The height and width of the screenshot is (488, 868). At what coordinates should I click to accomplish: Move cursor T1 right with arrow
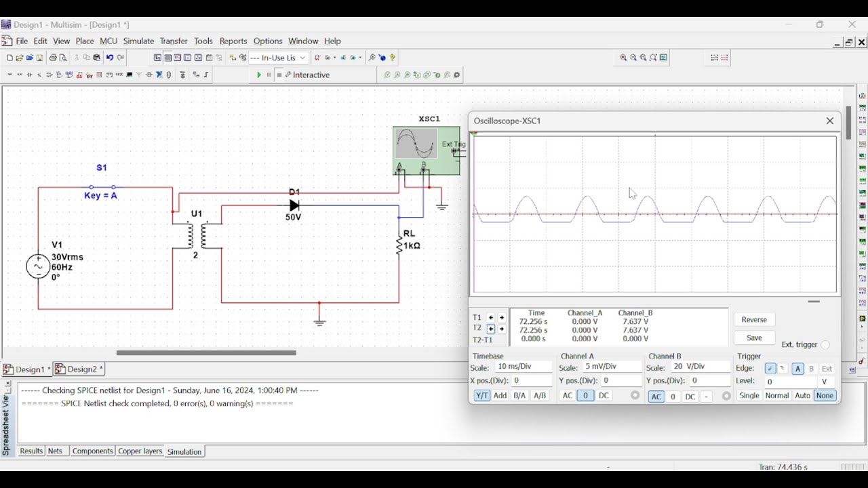coord(502,317)
